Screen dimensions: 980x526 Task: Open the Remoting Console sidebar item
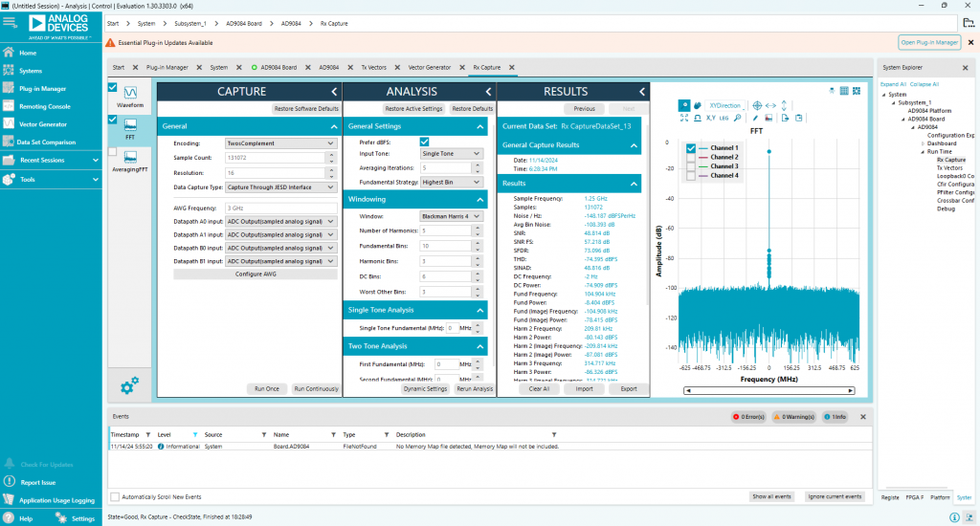click(44, 106)
